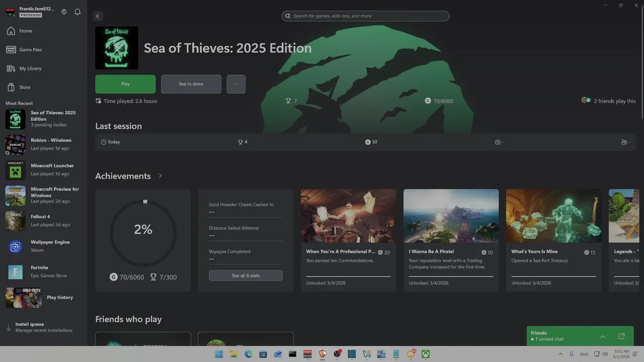Click the time played clock icon
Screen dimensions: 644x362
coord(99,101)
